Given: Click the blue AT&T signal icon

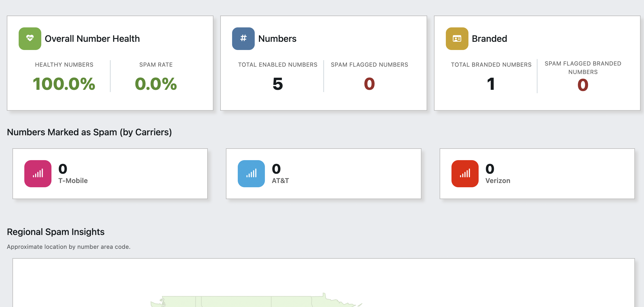Looking at the screenshot, I should [x=251, y=174].
